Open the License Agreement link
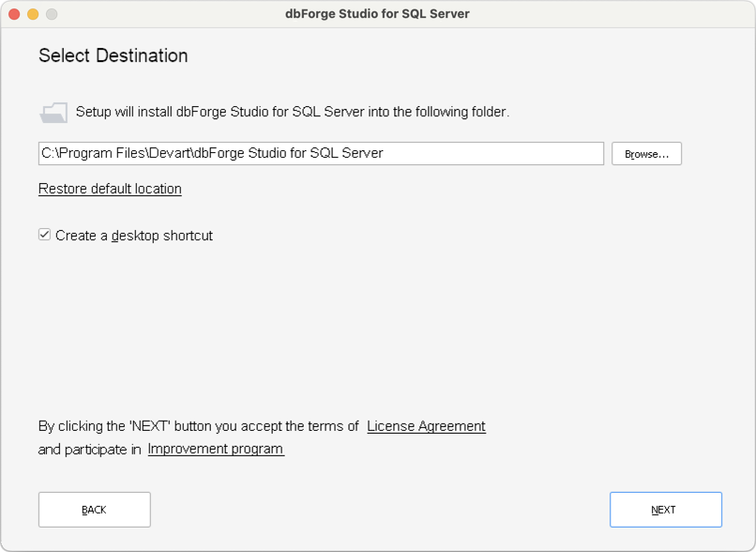 426,426
